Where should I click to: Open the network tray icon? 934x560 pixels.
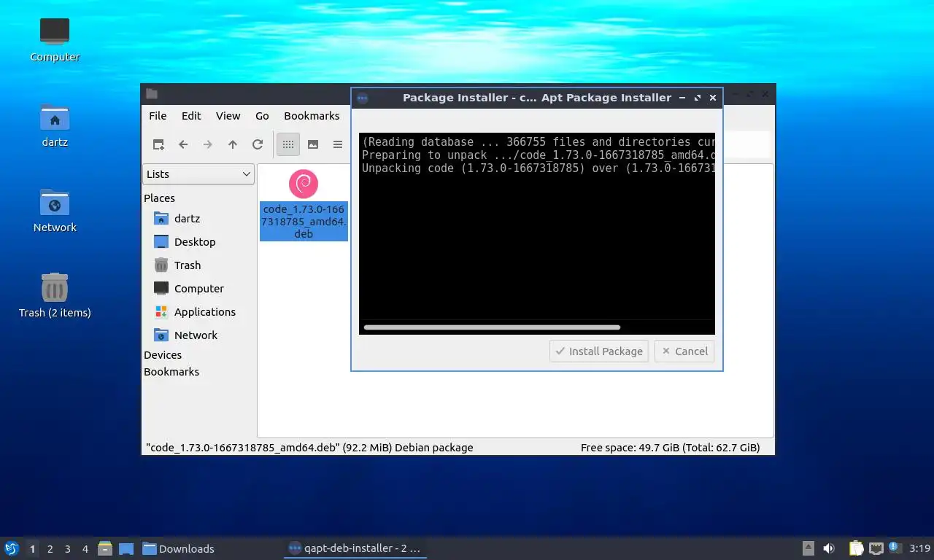(876, 548)
